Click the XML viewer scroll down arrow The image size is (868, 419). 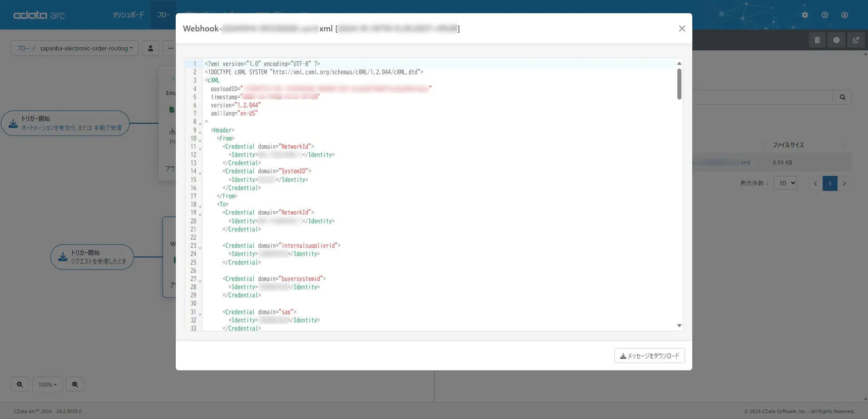[x=679, y=325]
